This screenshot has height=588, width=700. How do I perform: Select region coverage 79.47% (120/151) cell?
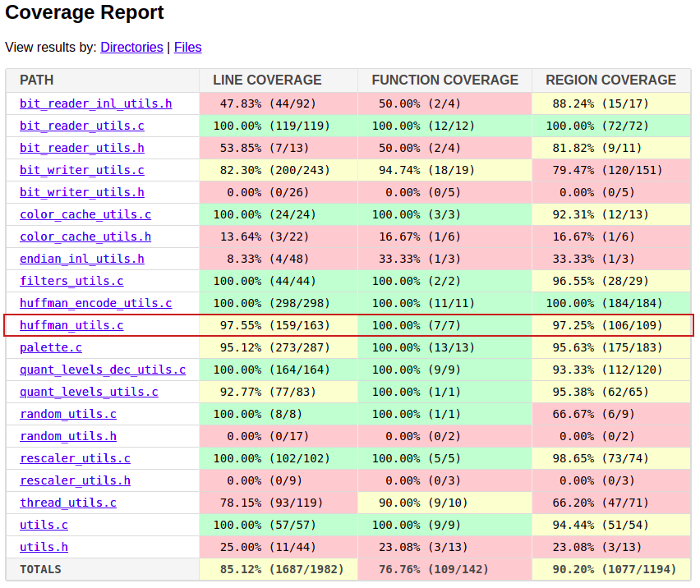pos(611,170)
